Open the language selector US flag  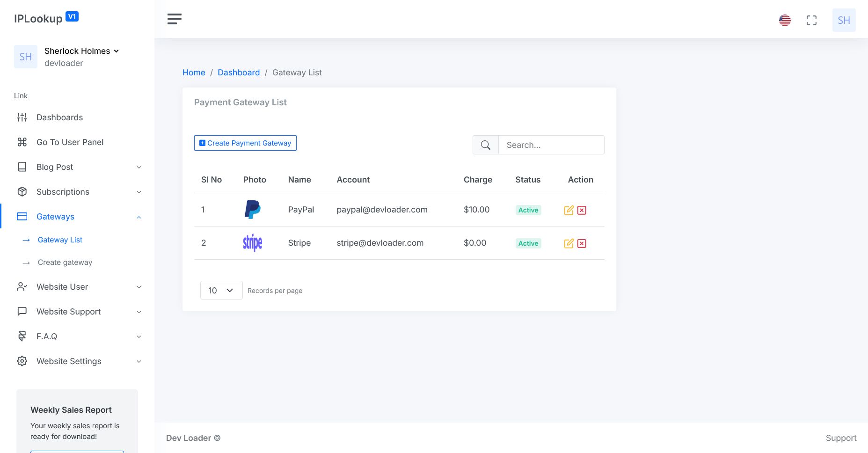pos(785,20)
